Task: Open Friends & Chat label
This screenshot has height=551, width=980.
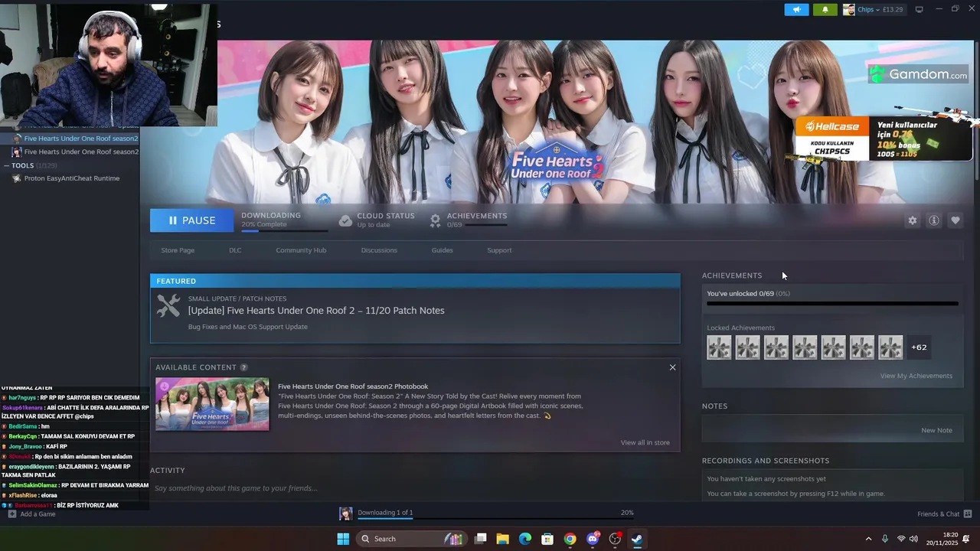Action: (x=938, y=514)
